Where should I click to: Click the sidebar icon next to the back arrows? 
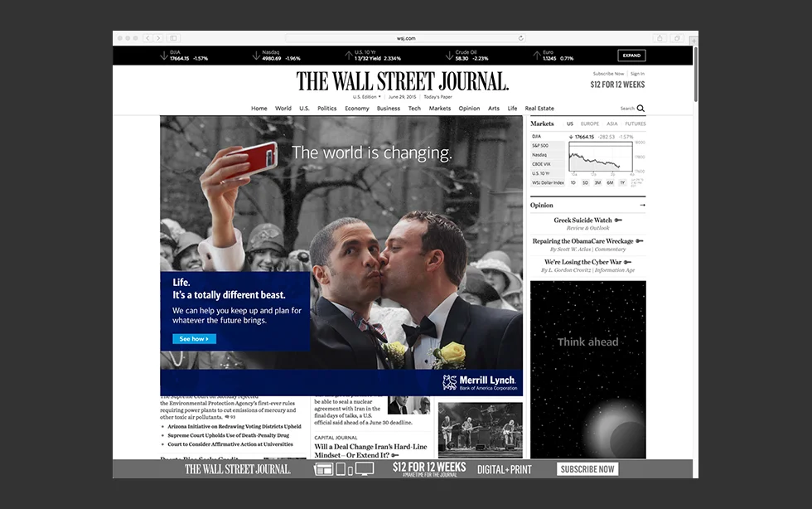pos(173,38)
